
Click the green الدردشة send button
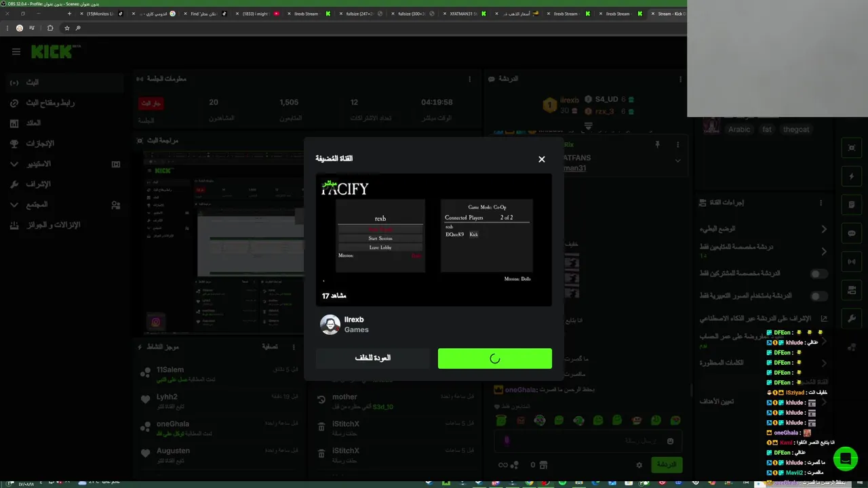[667, 465]
